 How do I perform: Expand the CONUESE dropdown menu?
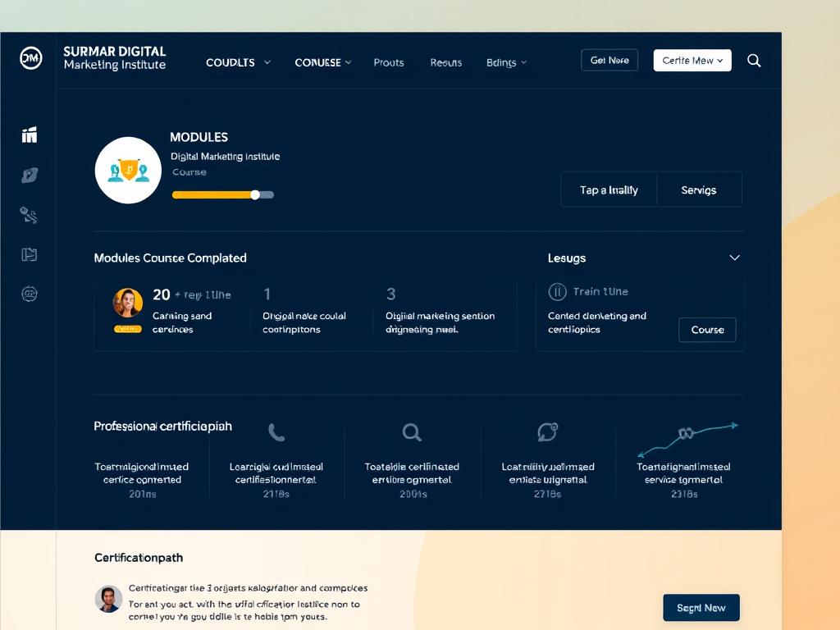(323, 62)
